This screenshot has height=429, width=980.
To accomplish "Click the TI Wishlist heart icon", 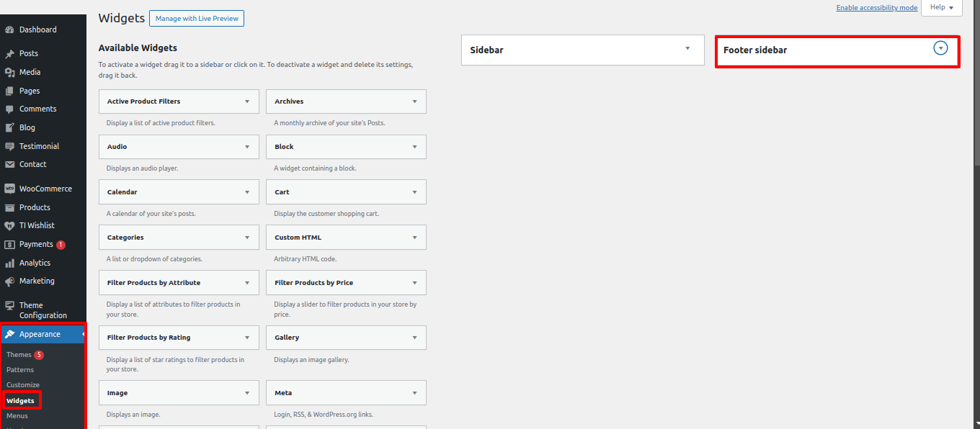I will [x=9, y=226].
